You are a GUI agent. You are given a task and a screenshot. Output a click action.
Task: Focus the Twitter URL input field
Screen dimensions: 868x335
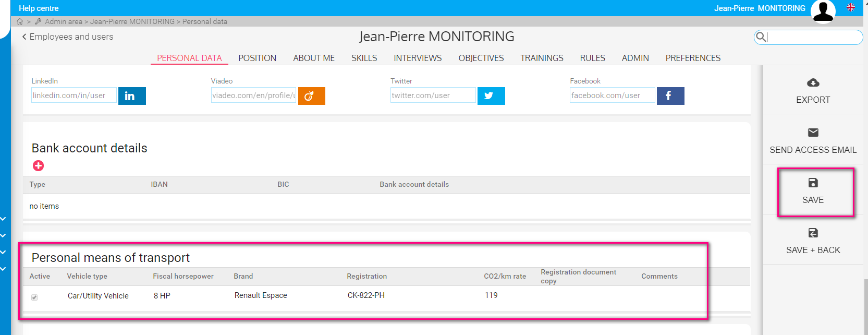pyautogui.click(x=433, y=95)
